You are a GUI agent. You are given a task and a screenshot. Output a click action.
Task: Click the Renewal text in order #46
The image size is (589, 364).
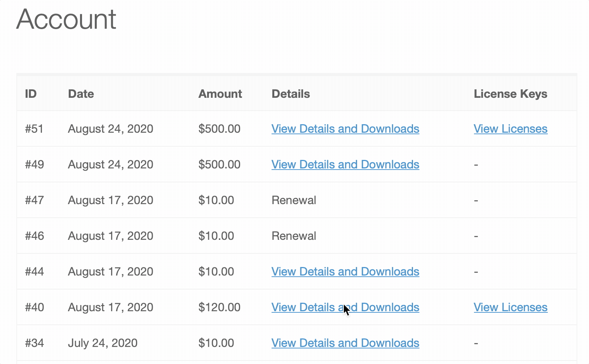(294, 236)
